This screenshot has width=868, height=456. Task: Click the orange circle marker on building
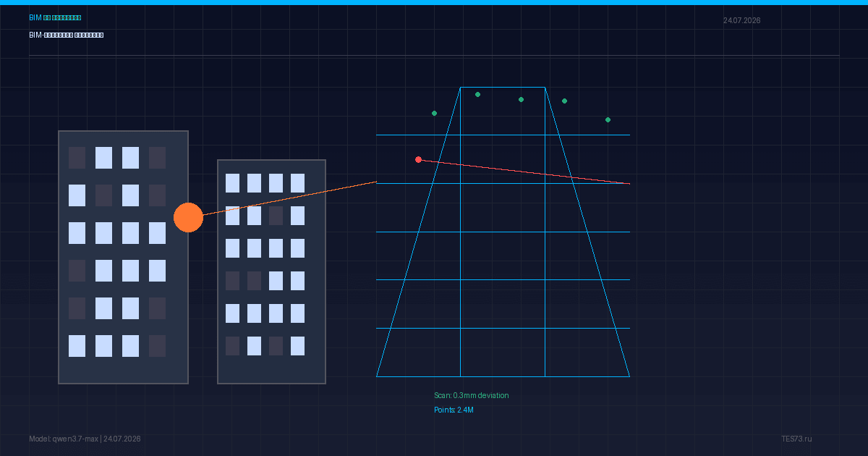188,217
